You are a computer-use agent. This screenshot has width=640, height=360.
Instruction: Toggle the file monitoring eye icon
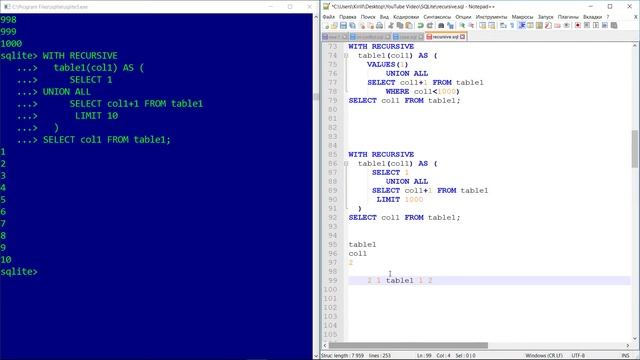coord(567,25)
